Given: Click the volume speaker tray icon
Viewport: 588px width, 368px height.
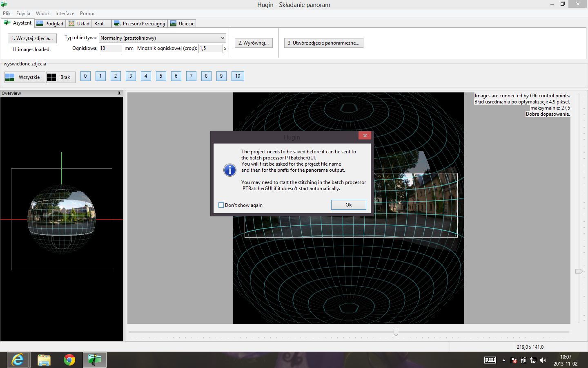Looking at the screenshot, I should coord(543,360).
